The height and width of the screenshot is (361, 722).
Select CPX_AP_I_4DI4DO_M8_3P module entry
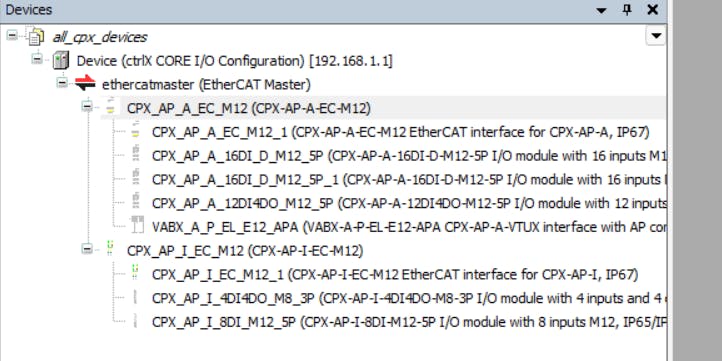pyautogui.click(x=408, y=298)
